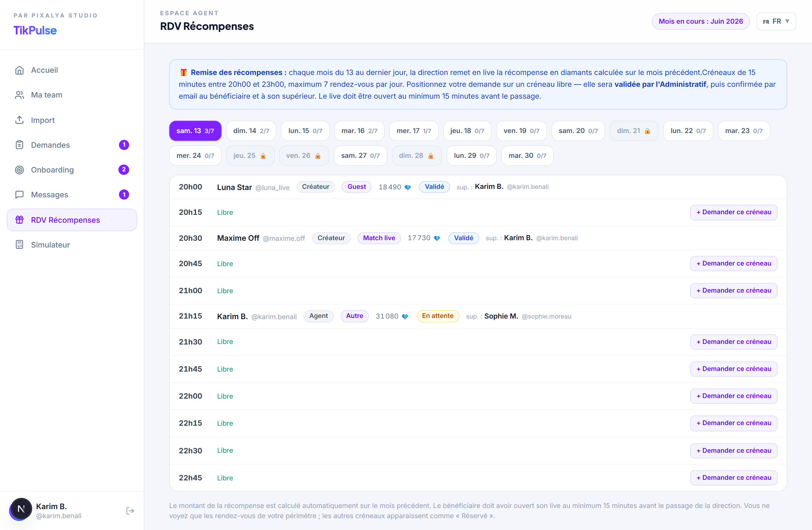Click the diamond icon next to 31 080
The height and width of the screenshot is (530, 812).
click(x=405, y=317)
